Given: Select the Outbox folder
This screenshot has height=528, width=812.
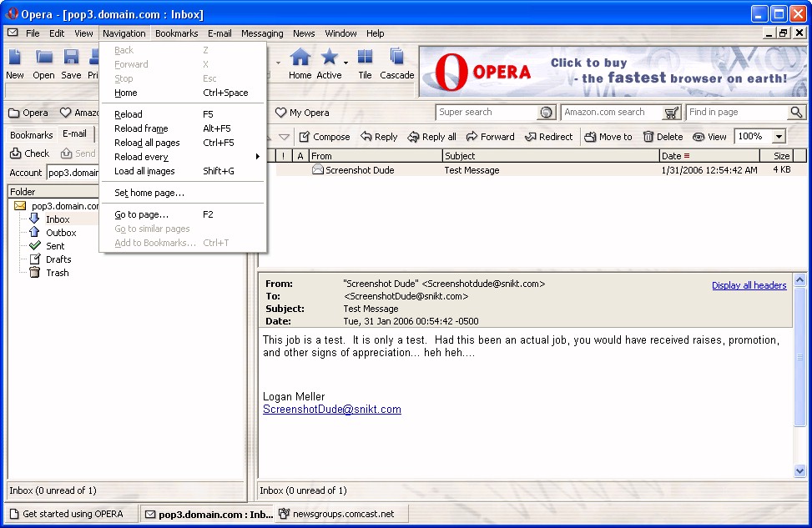Looking at the screenshot, I should [61, 233].
